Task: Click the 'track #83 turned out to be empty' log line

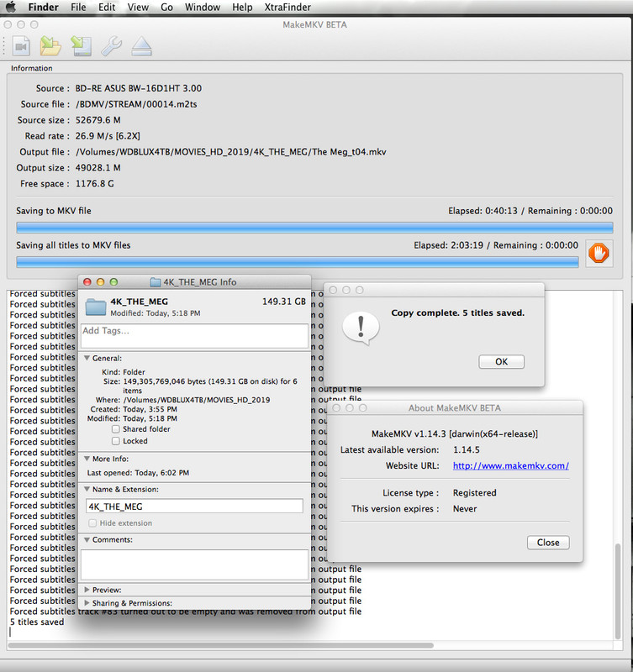Action: [x=185, y=612]
